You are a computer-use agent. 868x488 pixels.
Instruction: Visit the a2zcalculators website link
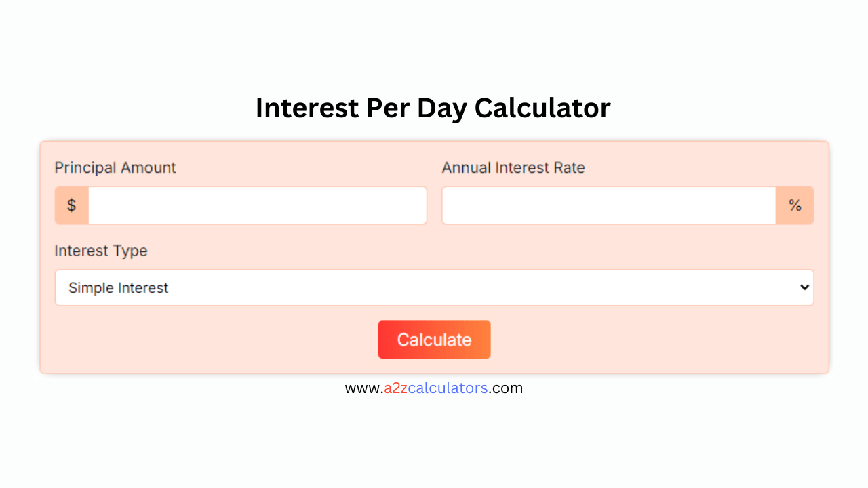434,388
